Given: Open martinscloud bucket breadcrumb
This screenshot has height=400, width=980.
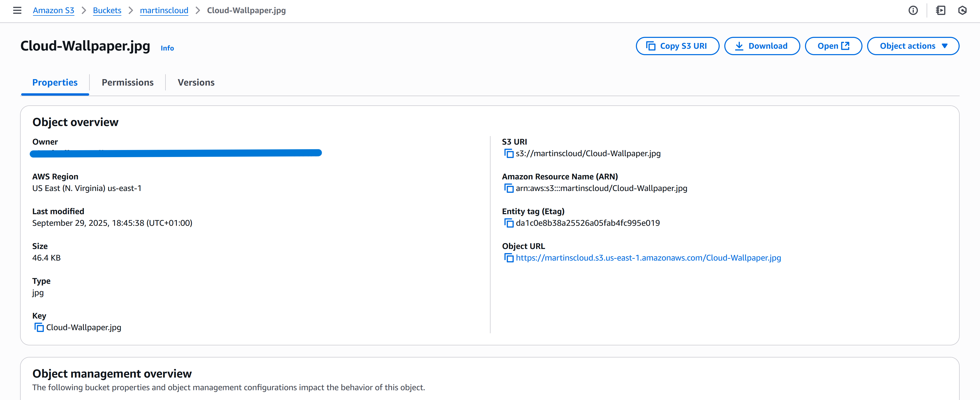Looking at the screenshot, I should click(x=164, y=10).
